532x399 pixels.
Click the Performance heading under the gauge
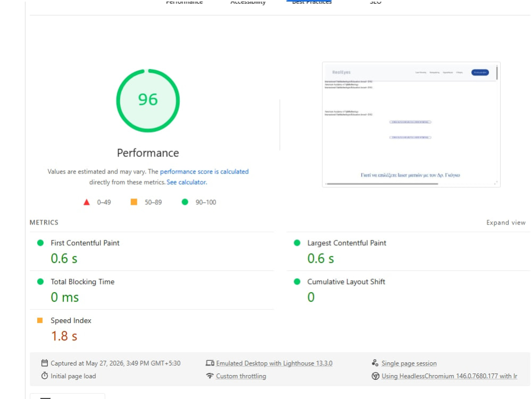click(148, 153)
